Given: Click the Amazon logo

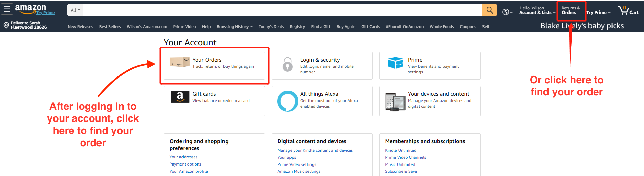Looking at the screenshot, I should [x=30, y=9].
